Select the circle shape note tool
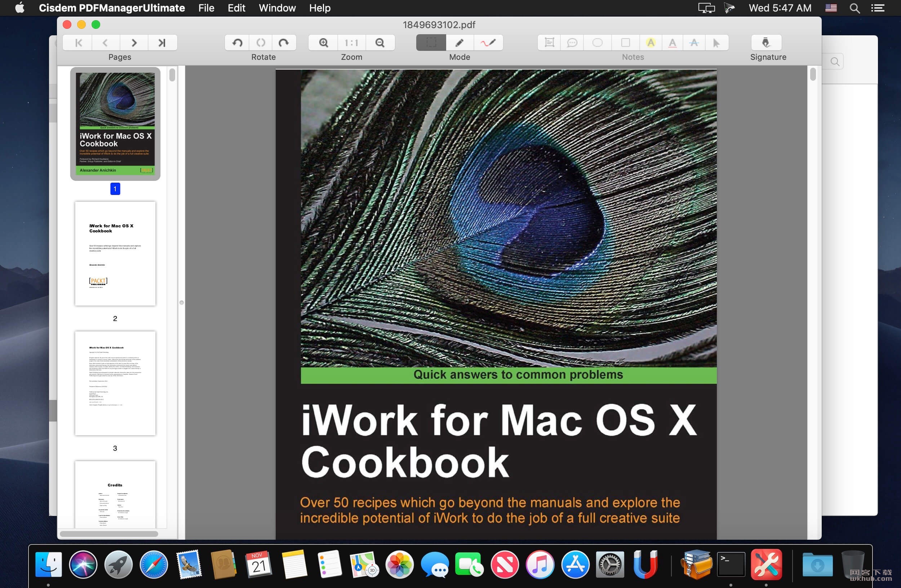Viewport: 901px width, 588px height. pyautogui.click(x=598, y=43)
